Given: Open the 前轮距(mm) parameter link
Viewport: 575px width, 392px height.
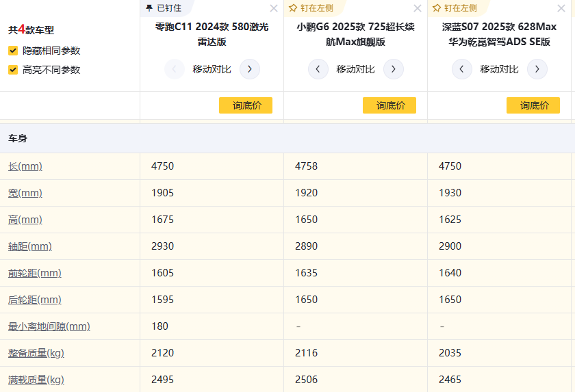Looking at the screenshot, I should click(x=34, y=273).
